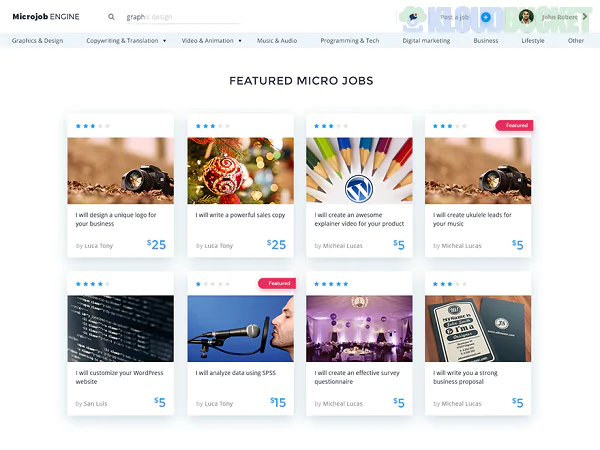
Task: Open the Programming & Tech category
Action: (x=349, y=41)
